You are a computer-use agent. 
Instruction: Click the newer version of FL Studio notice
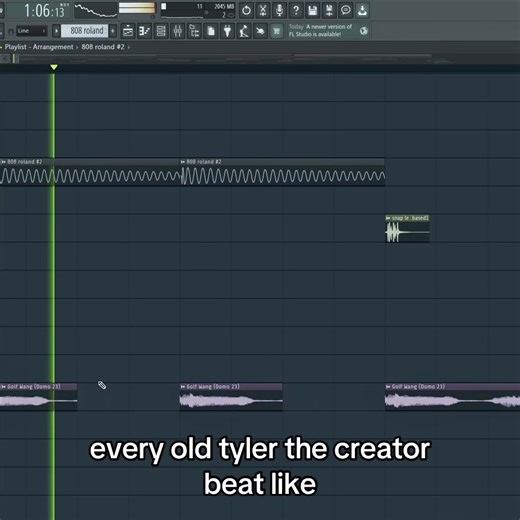point(320,30)
